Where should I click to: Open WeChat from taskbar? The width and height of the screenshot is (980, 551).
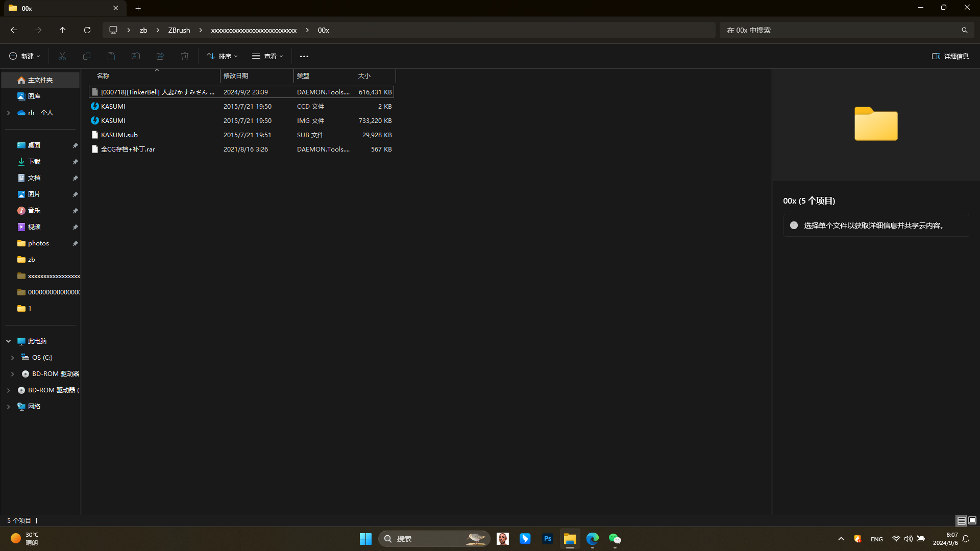(x=615, y=539)
